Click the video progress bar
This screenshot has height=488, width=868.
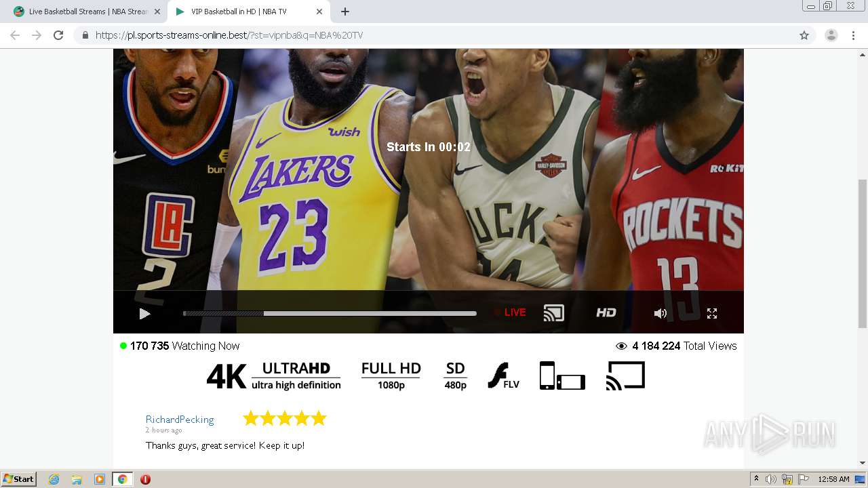pyautogui.click(x=330, y=313)
